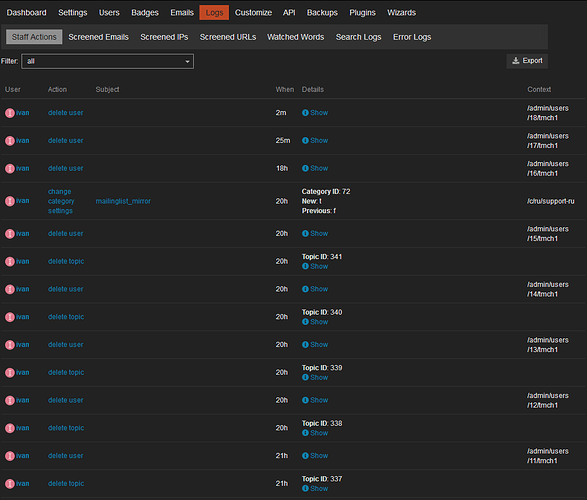Open the Screened Emails sub-tab
This screenshot has width=587, height=500.
[98, 37]
